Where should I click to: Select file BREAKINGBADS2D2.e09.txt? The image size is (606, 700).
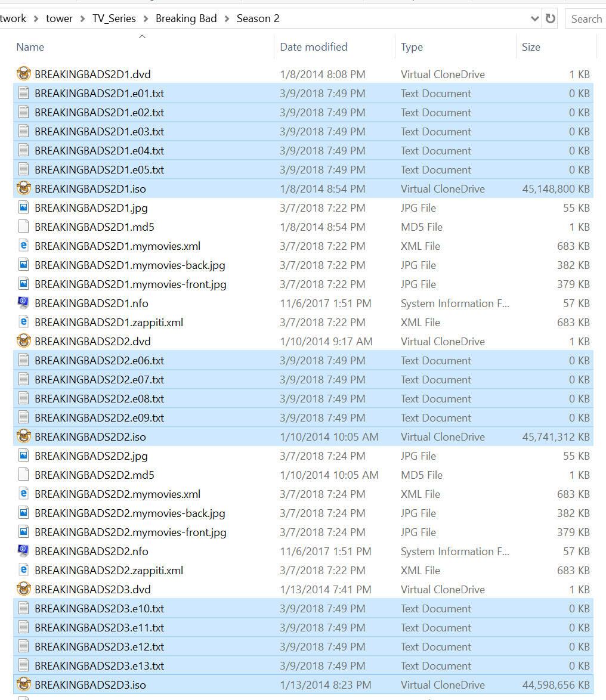tap(303, 417)
